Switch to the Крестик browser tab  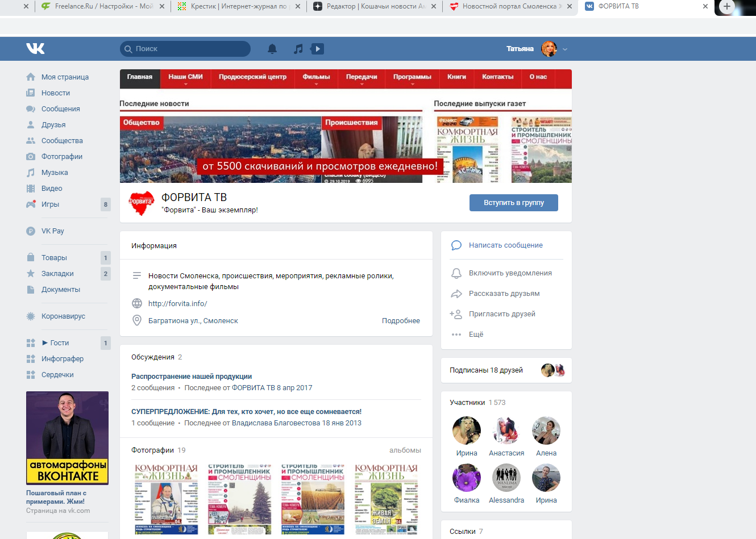239,7
